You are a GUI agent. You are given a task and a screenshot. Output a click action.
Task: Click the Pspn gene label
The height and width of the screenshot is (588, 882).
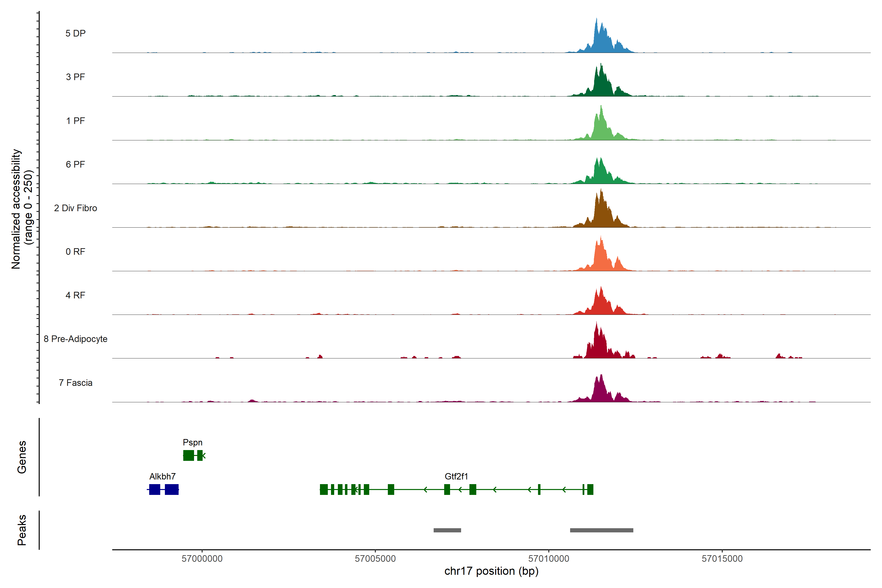click(192, 442)
